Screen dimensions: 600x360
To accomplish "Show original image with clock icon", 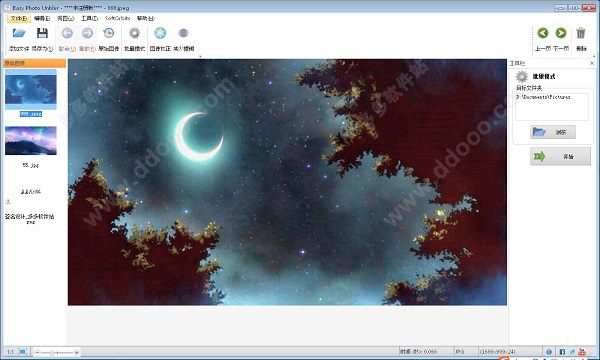I will pos(109,33).
